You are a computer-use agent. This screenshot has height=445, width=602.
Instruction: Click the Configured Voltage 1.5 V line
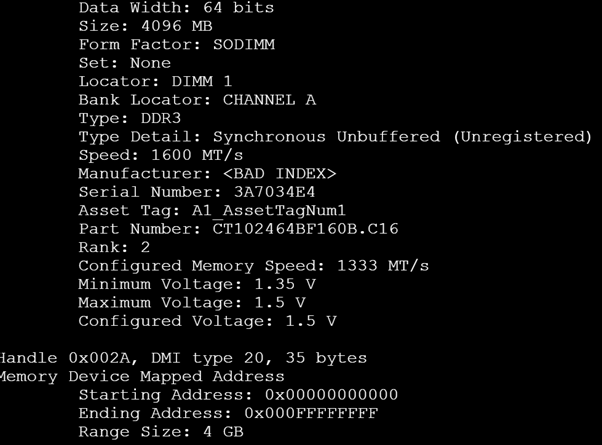point(207,321)
